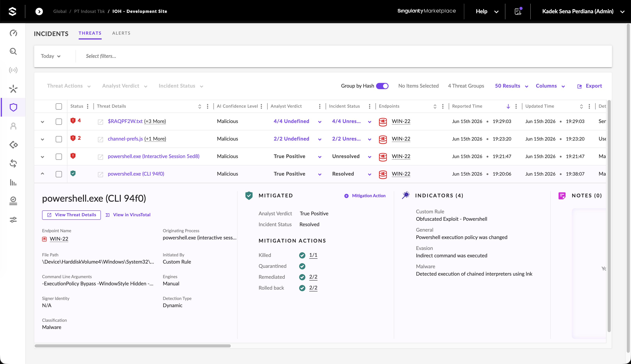Click the notifications icon beside Help

pyautogui.click(x=518, y=11)
